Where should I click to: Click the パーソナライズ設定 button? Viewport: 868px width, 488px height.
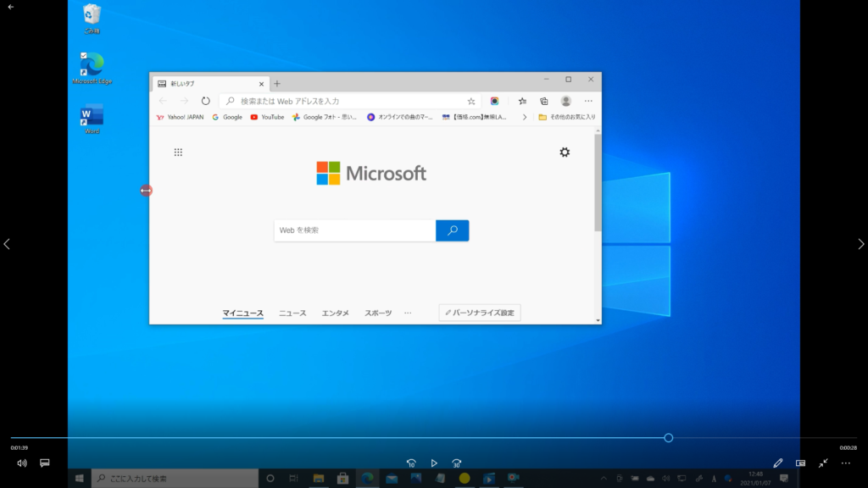480,313
